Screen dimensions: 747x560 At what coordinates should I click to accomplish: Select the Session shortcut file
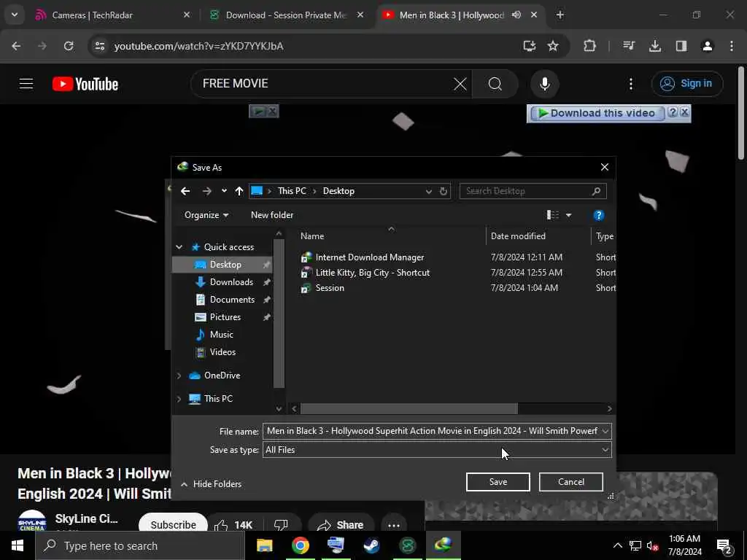point(329,288)
